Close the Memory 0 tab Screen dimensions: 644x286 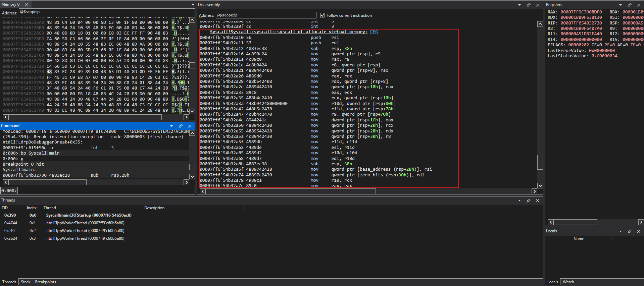point(27,4)
